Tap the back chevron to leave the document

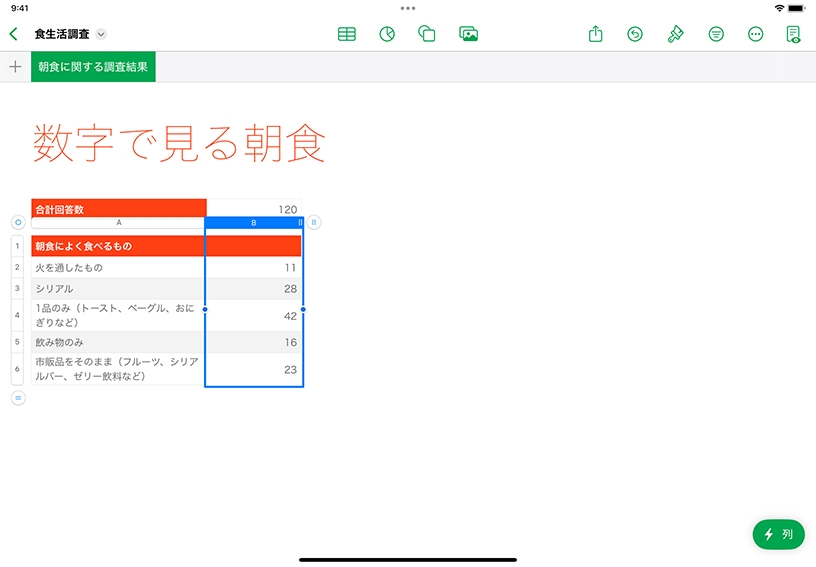pyautogui.click(x=13, y=34)
